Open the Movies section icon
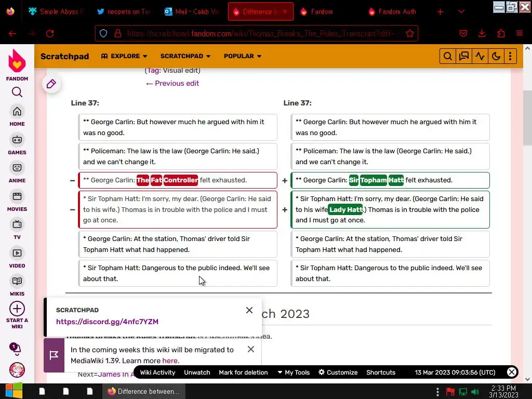532x399 pixels. (x=17, y=196)
